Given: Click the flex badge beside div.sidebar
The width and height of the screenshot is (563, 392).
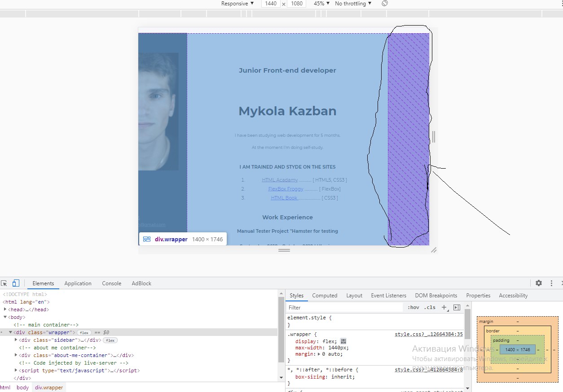Looking at the screenshot, I should (110, 340).
